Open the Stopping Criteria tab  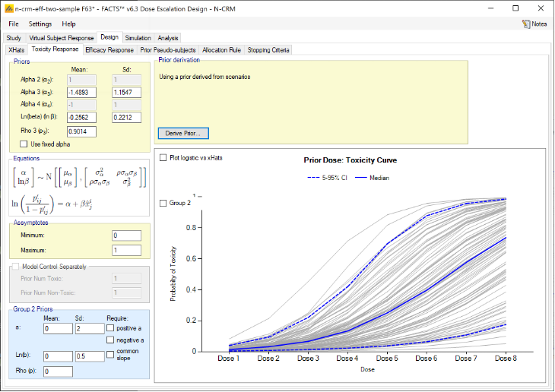pyautogui.click(x=268, y=50)
